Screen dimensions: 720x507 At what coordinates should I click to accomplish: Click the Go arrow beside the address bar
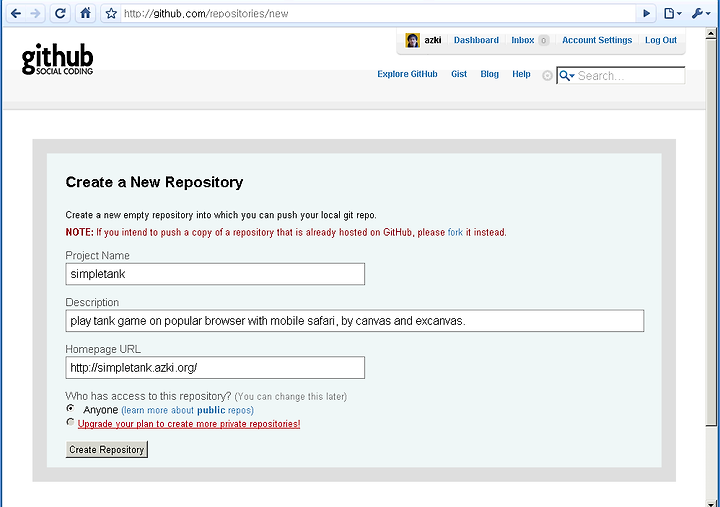647,13
